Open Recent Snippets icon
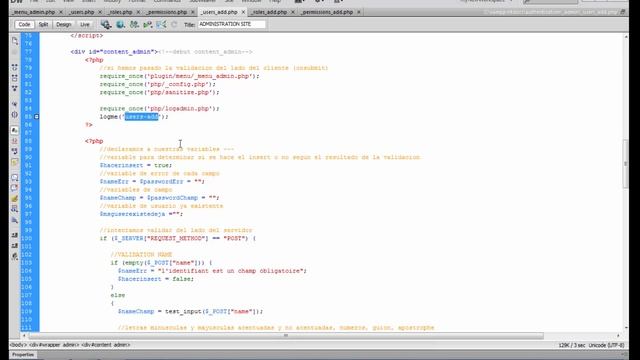 point(15,209)
